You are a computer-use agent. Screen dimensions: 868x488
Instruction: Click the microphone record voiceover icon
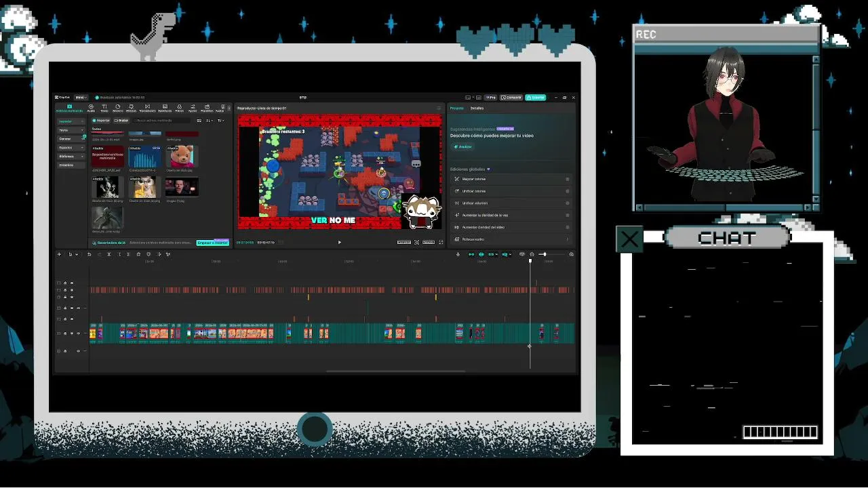point(458,254)
